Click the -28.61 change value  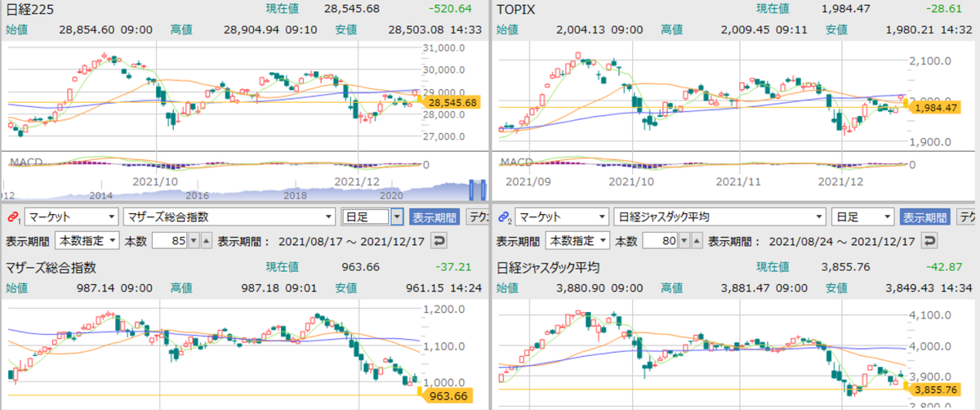tap(944, 9)
